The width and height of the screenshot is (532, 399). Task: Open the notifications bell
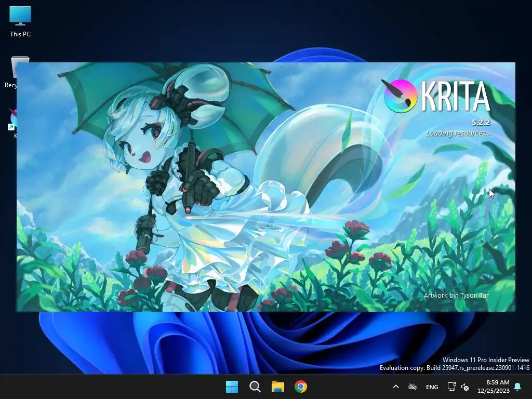(518, 387)
